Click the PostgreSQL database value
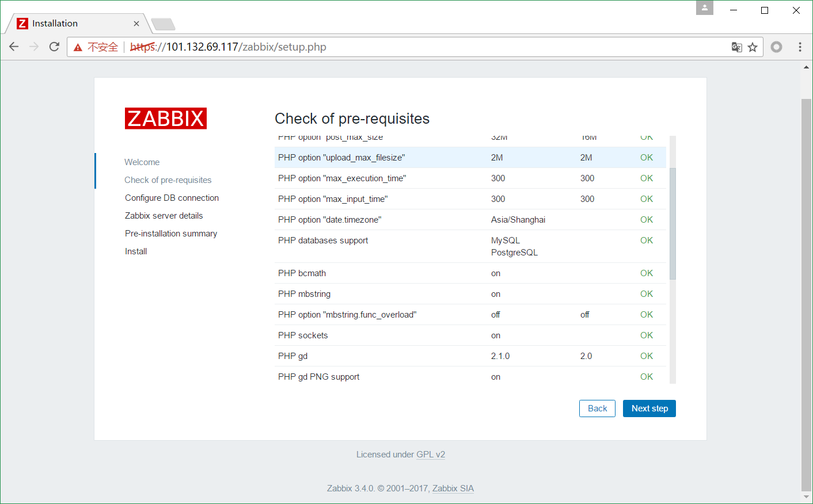This screenshot has height=504, width=813. 514,253
